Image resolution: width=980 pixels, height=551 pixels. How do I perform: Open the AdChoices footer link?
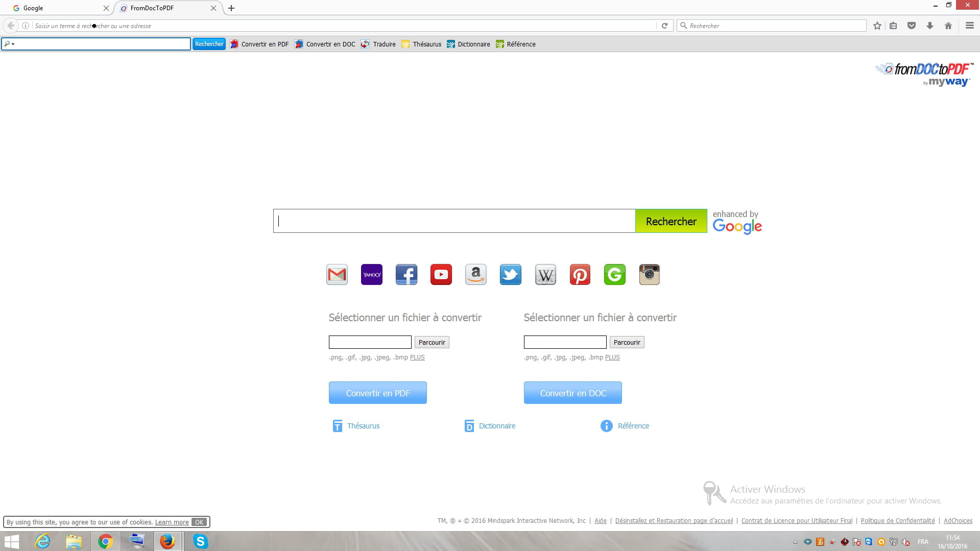pos(958,521)
